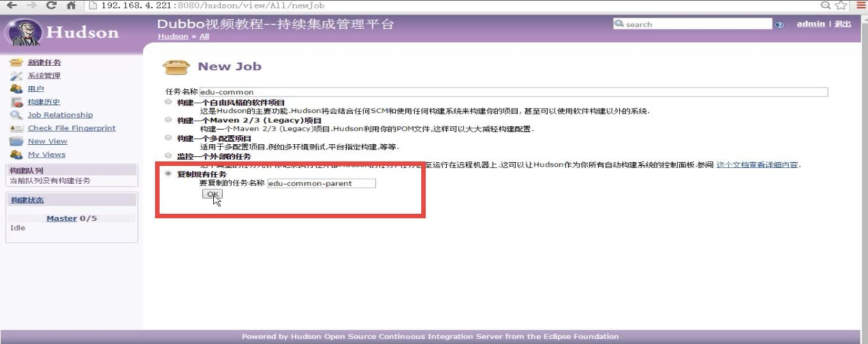Open 用户 link in sidebar
The width and height of the screenshot is (868, 344).
(36, 89)
